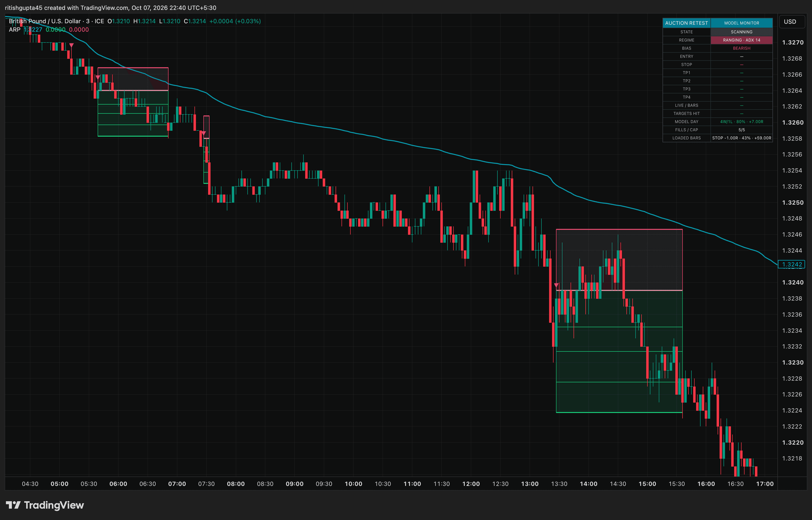
Task: Click the ARP value 1.3227
Action: 33,30
